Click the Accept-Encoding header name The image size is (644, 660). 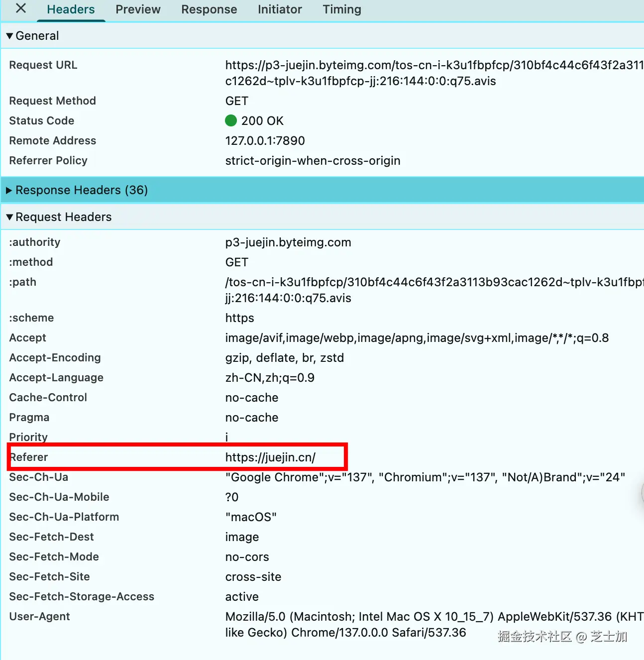[x=55, y=358]
